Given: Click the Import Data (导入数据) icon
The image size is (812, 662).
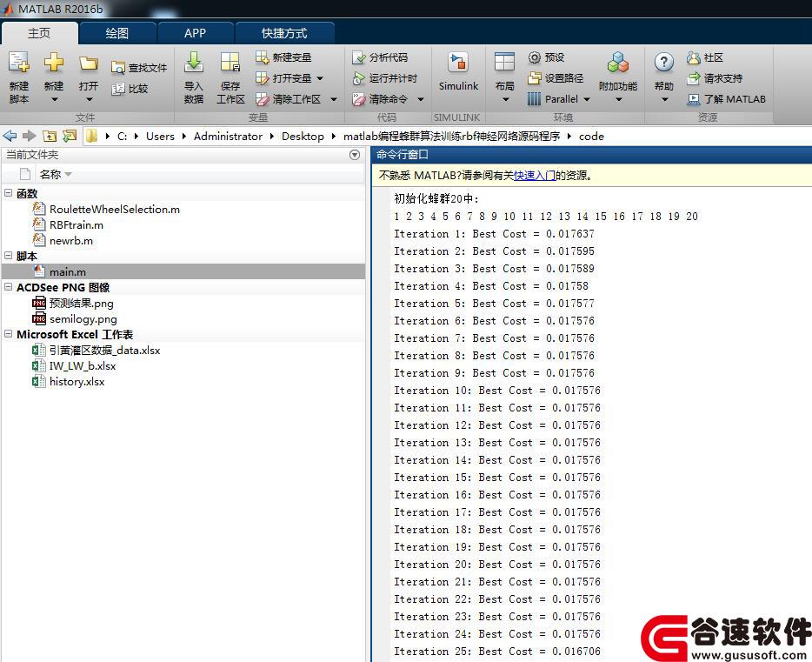Looking at the screenshot, I should point(194,63).
